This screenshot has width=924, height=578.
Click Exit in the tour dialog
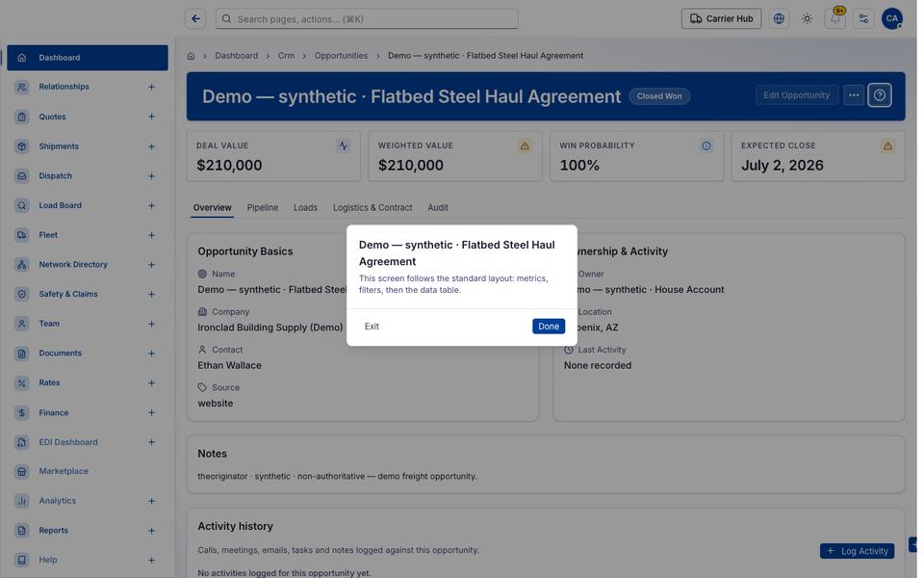point(372,327)
